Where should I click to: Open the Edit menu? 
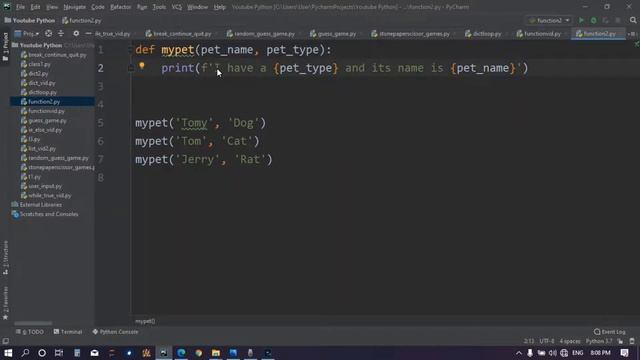coord(36,7)
